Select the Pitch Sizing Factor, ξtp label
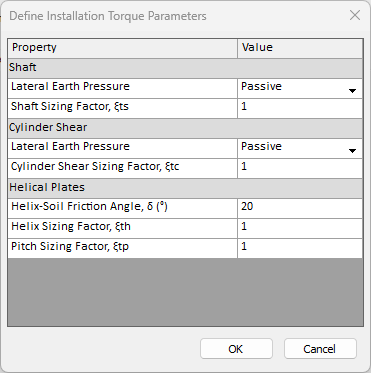This screenshot has height=373, width=371. pyautogui.click(x=70, y=247)
